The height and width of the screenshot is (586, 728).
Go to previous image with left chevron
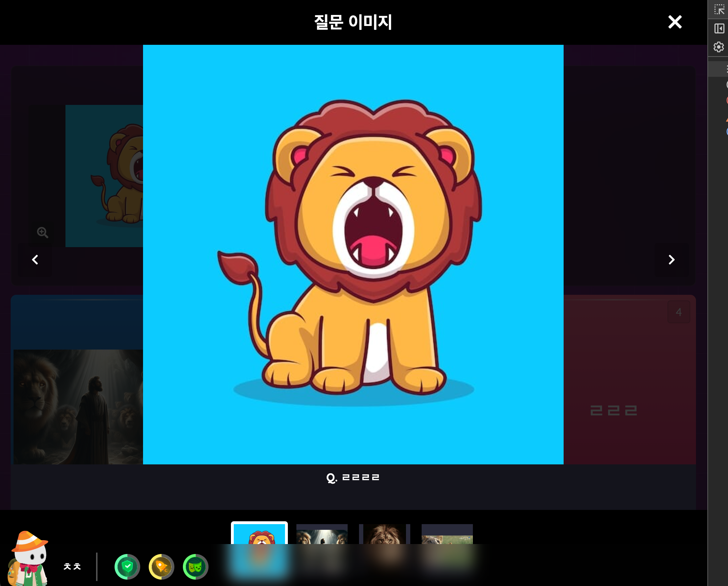pyautogui.click(x=35, y=260)
